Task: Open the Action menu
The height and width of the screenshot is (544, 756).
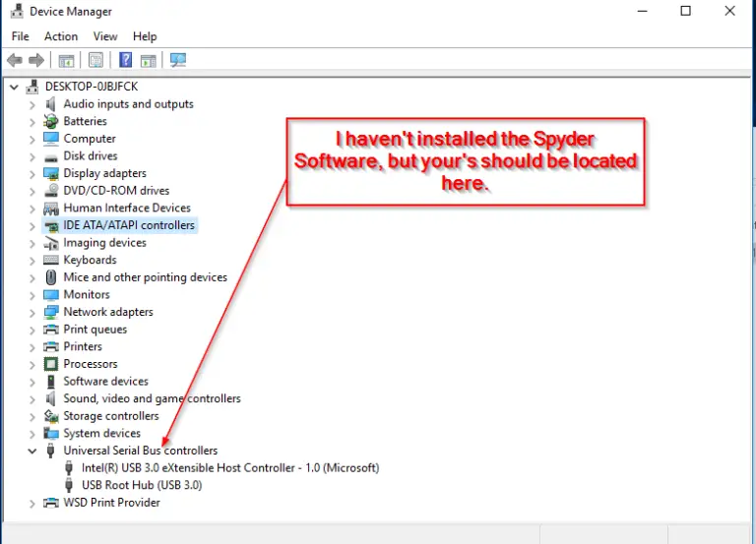Action: pos(61,36)
